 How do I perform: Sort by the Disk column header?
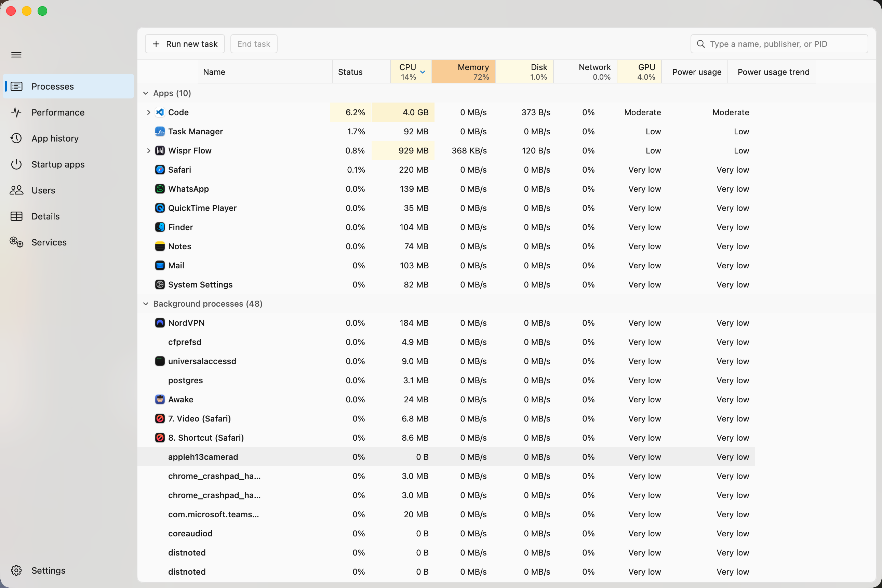coord(525,72)
